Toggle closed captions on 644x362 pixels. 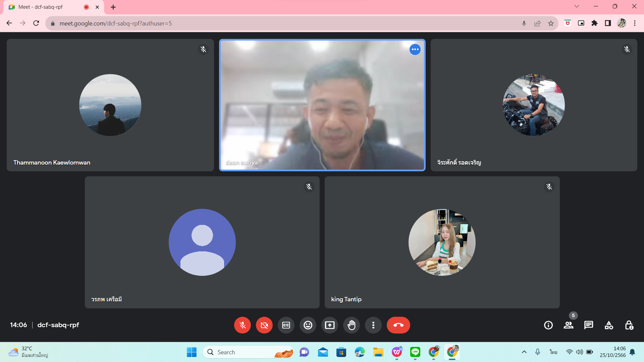click(286, 325)
